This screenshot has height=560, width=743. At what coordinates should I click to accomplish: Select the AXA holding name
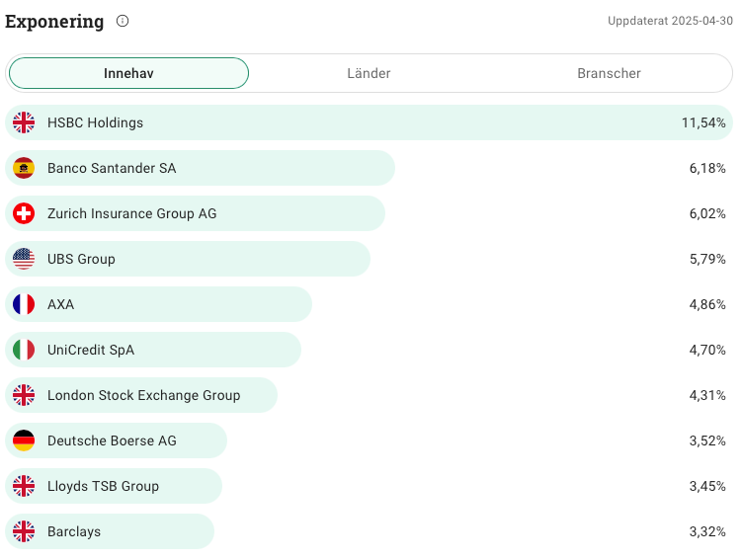[60, 304]
